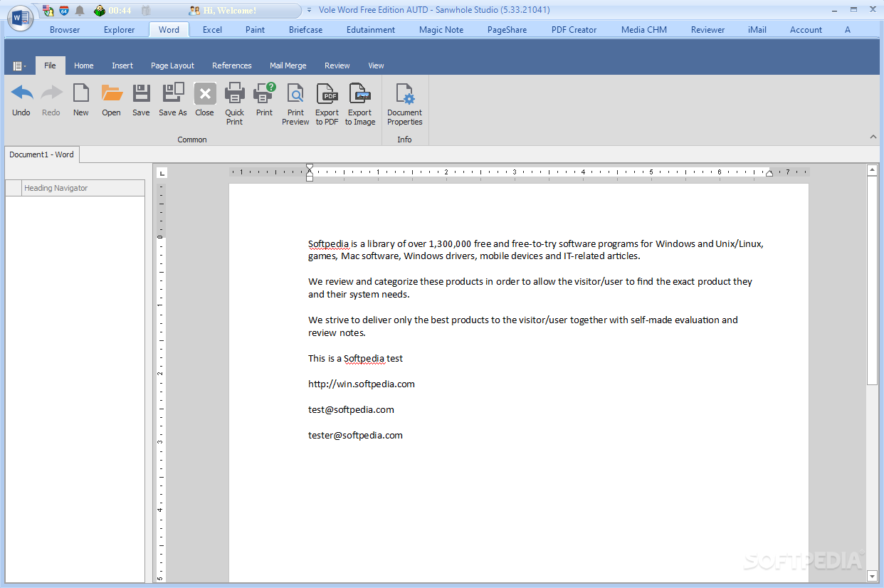This screenshot has height=588, width=884.
Task: Click the Word module tab
Action: click(x=169, y=30)
